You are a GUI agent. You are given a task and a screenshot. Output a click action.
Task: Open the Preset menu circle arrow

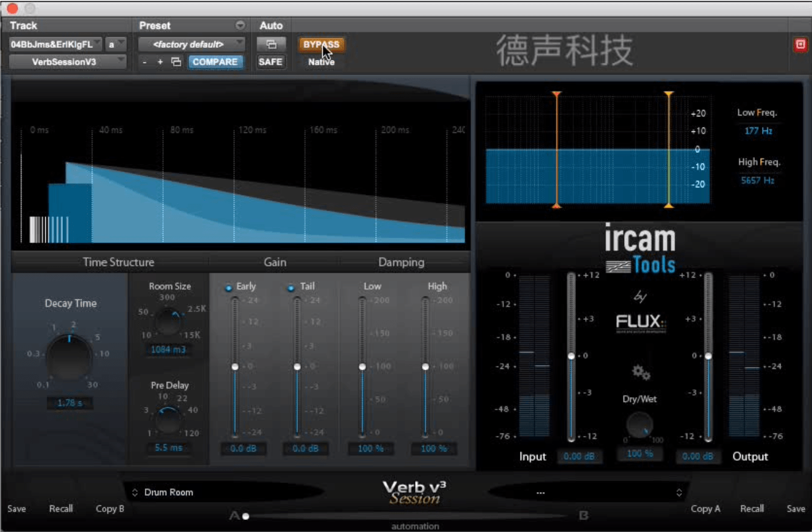click(240, 25)
